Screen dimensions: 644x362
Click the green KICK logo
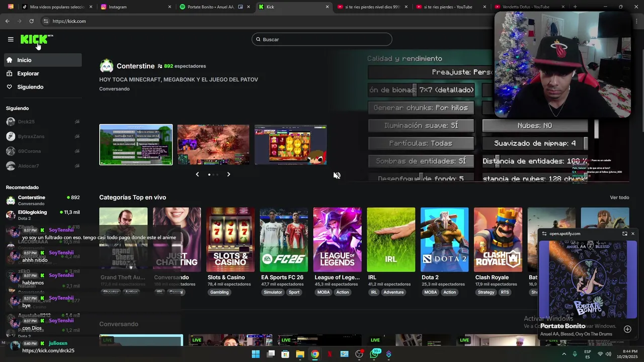click(34, 39)
